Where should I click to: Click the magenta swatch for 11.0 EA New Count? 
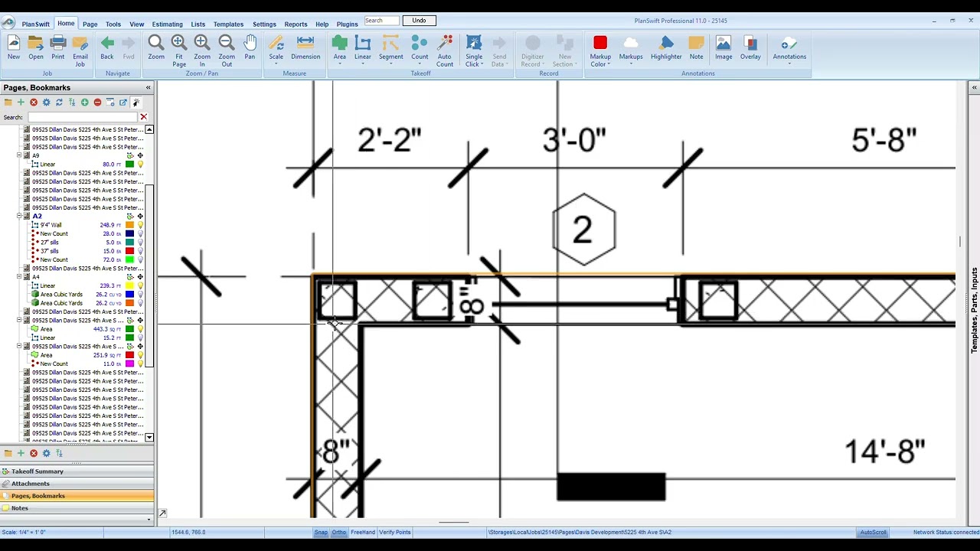tap(130, 364)
